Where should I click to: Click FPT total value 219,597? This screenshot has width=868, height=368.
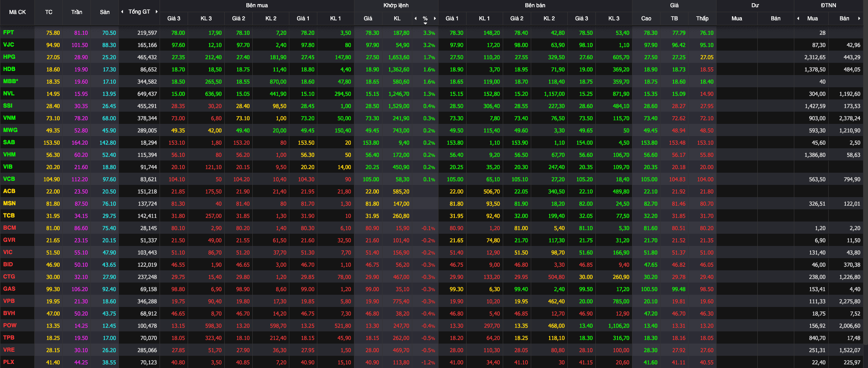click(x=147, y=33)
